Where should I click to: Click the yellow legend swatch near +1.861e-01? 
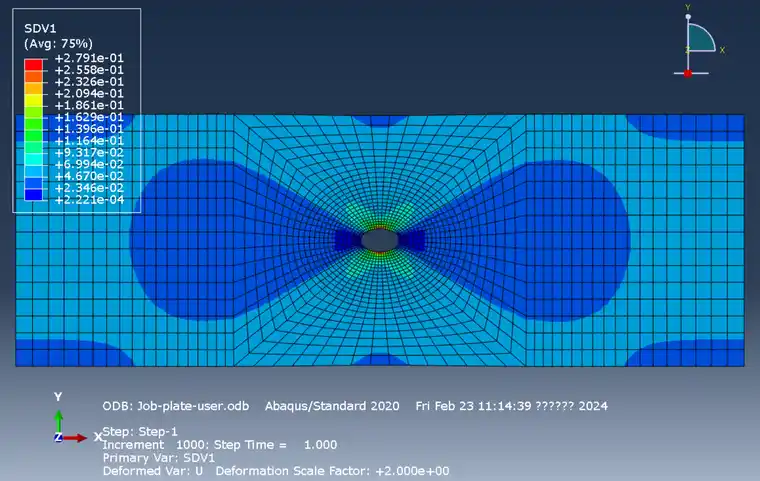pos(33,100)
